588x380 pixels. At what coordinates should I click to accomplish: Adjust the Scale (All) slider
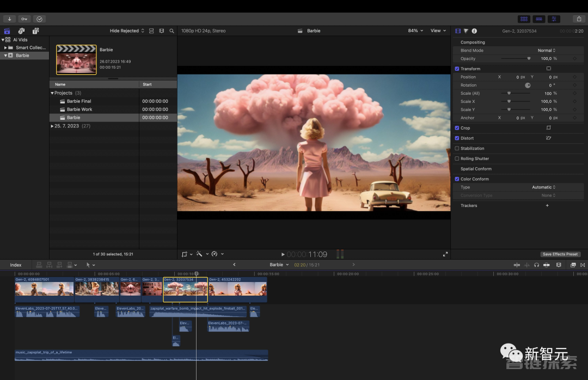coord(516,93)
